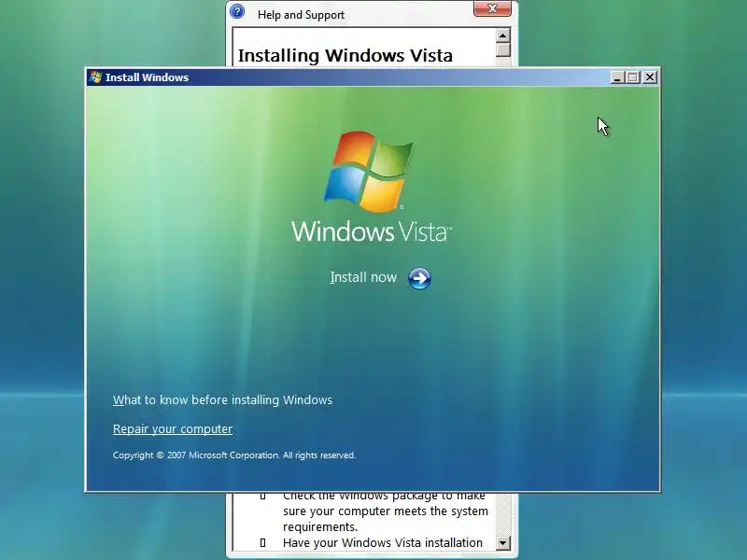This screenshot has height=560, width=747.
Task: Click 'Have your Windows Vista installation' help text
Action: [383, 543]
